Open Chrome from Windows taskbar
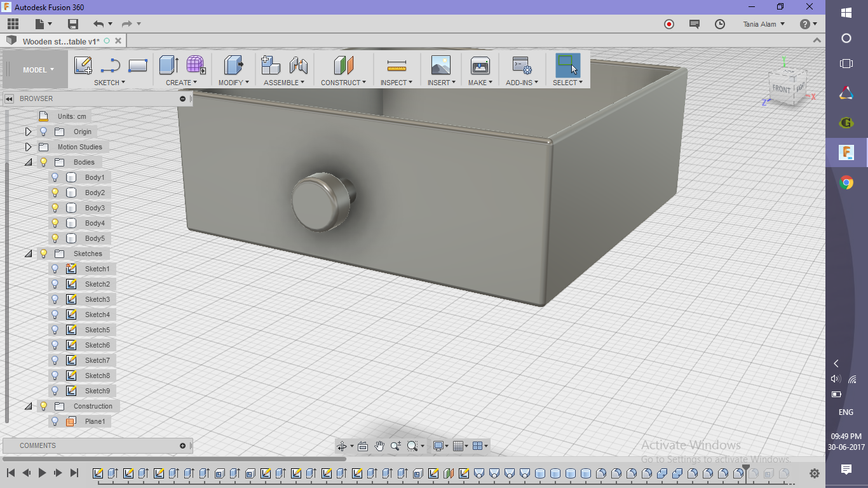The width and height of the screenshot is (868, 488). (x=846, y=183)
